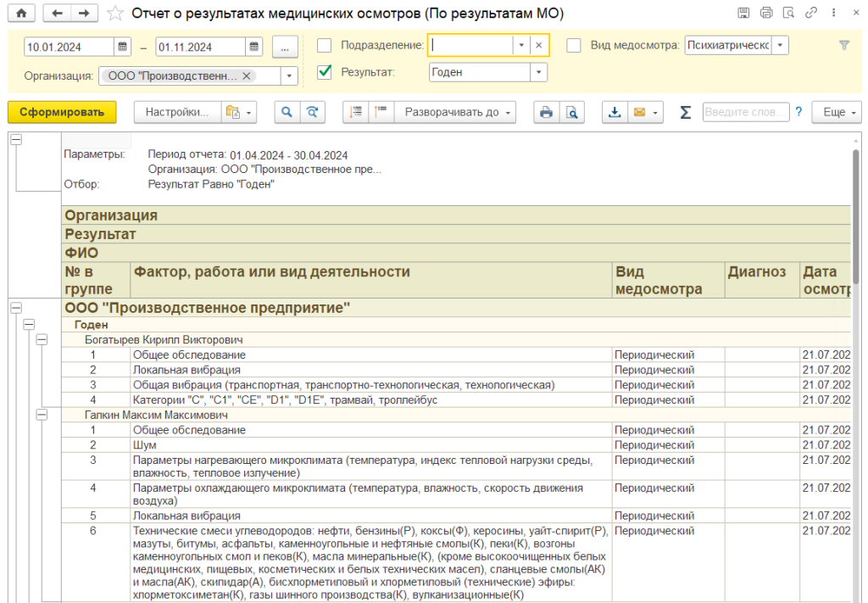Click the Настройки... button

tap(176, 112)
